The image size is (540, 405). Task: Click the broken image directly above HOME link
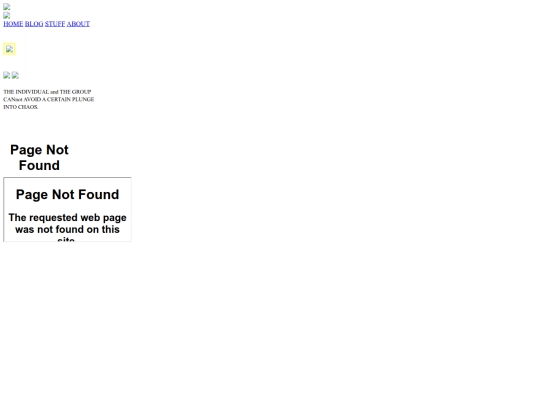coord(7,15)
